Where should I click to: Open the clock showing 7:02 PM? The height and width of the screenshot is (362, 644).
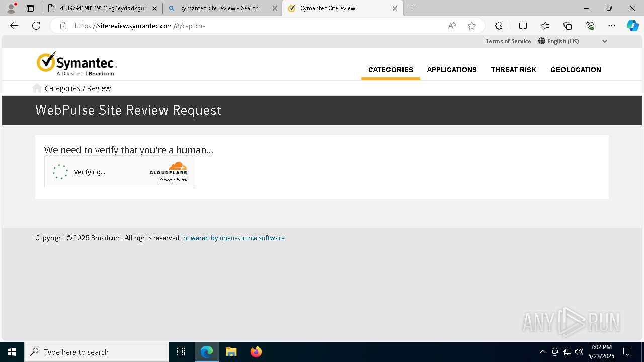pyautogui.click(x=601, y=352)
